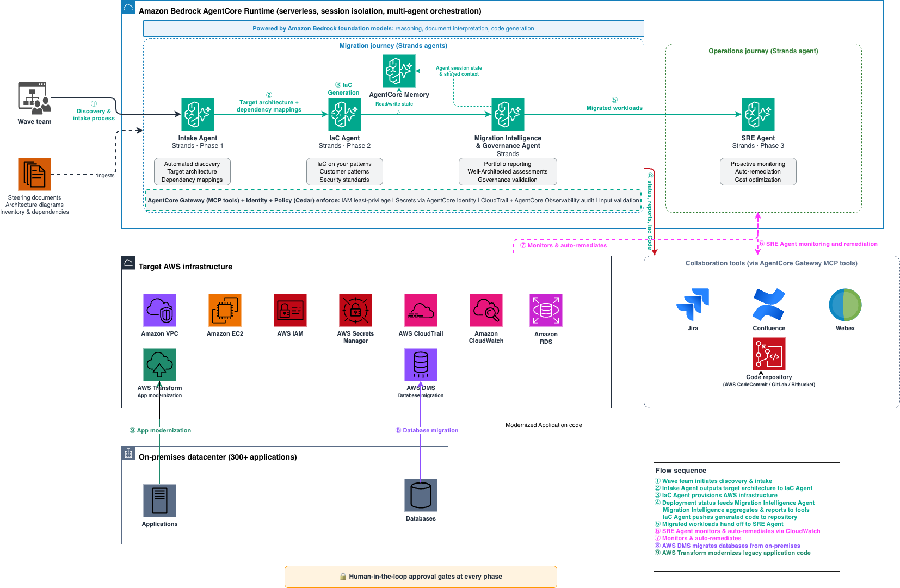Viewport: 900px width, 588px height.
Task: Click the Amazon Bedrock AgentCore Runtime title
Action: (310, 11)
